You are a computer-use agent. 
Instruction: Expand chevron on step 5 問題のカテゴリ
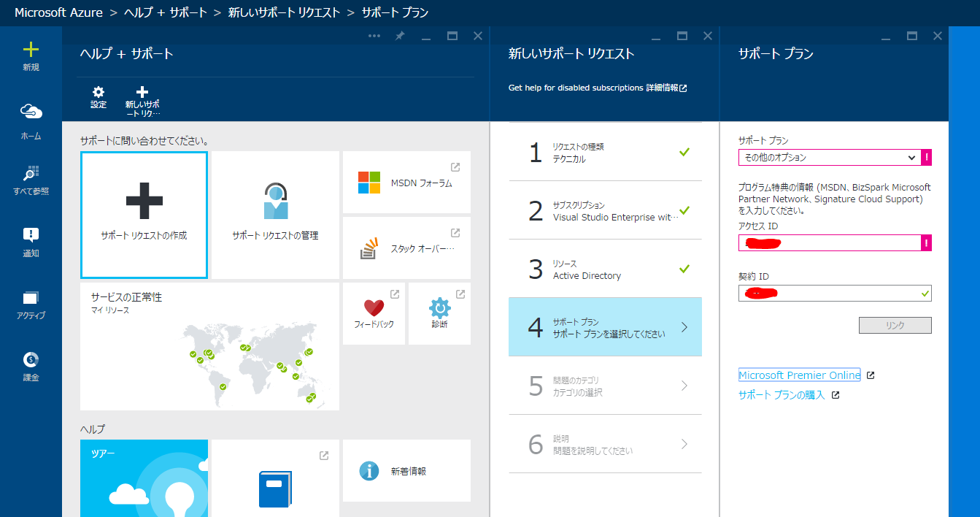point(684,386)
